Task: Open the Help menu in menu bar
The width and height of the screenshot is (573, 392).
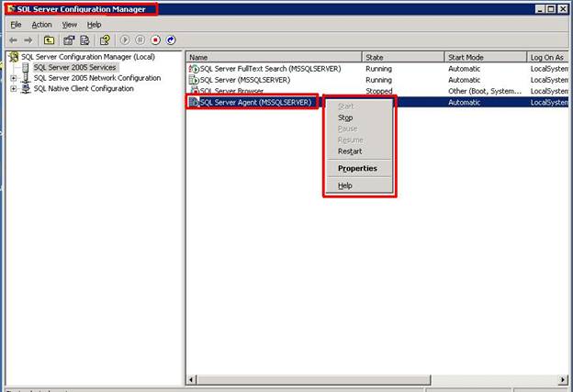Action: pos(94,25)
